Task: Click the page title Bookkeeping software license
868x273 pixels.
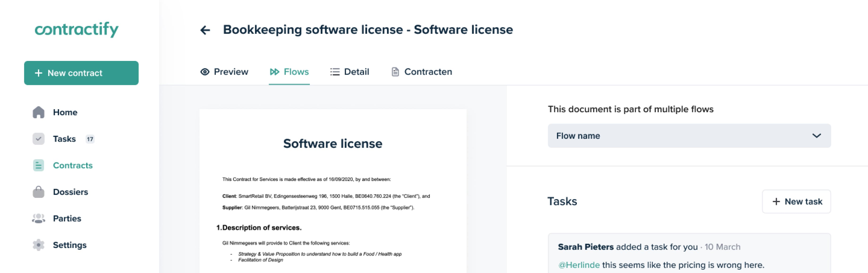Action: [368, 30]
